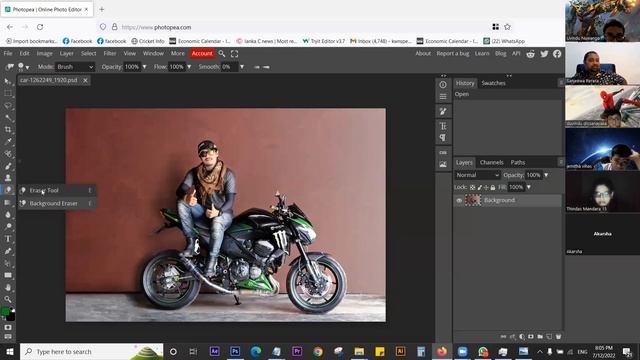Open the Filter menu
This screenshot has width=640, height=360.
click(x=109, y=53)
